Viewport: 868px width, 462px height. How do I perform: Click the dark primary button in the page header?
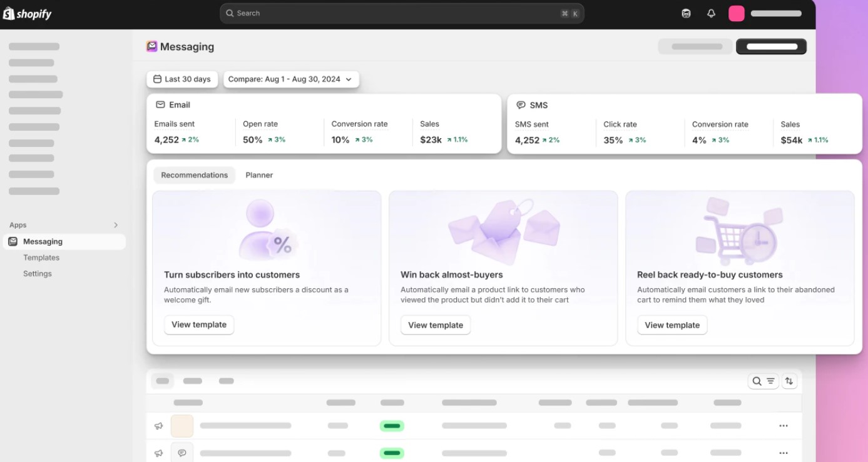pyautogui.click(x=772, y=46)
